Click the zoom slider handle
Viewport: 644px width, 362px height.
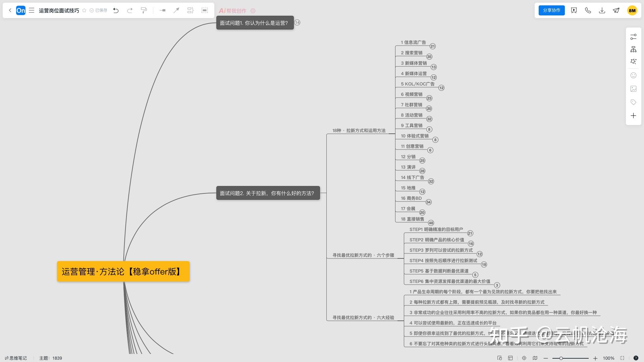[561, 358]
